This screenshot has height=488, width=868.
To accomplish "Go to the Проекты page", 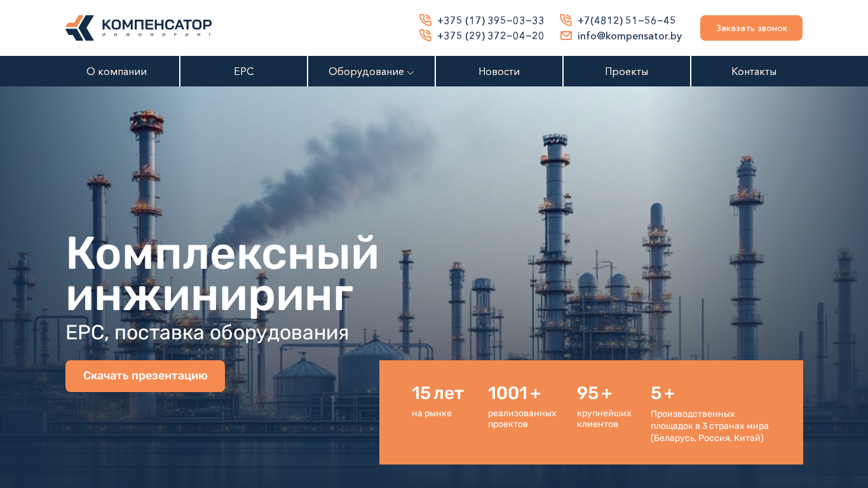I will [x=627, y=71].
